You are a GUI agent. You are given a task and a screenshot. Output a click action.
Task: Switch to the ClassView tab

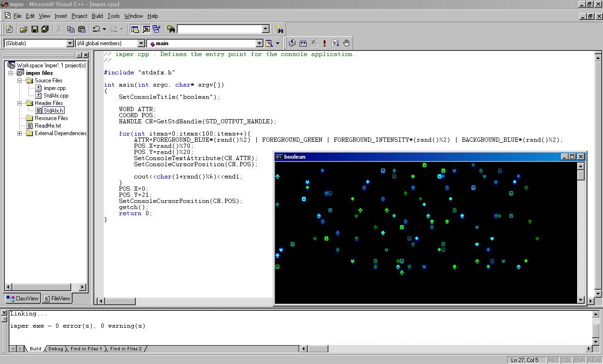(23, 298)
